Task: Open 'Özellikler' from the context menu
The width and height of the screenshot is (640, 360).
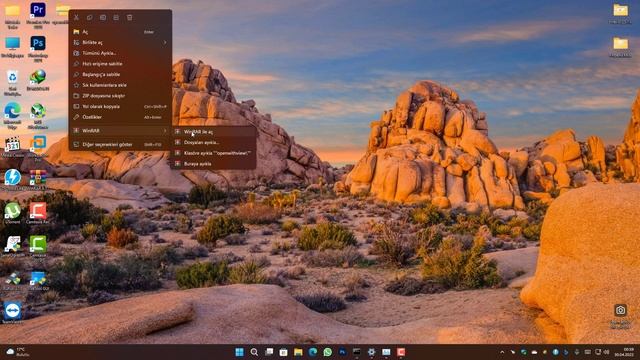Action: (120, 117)
